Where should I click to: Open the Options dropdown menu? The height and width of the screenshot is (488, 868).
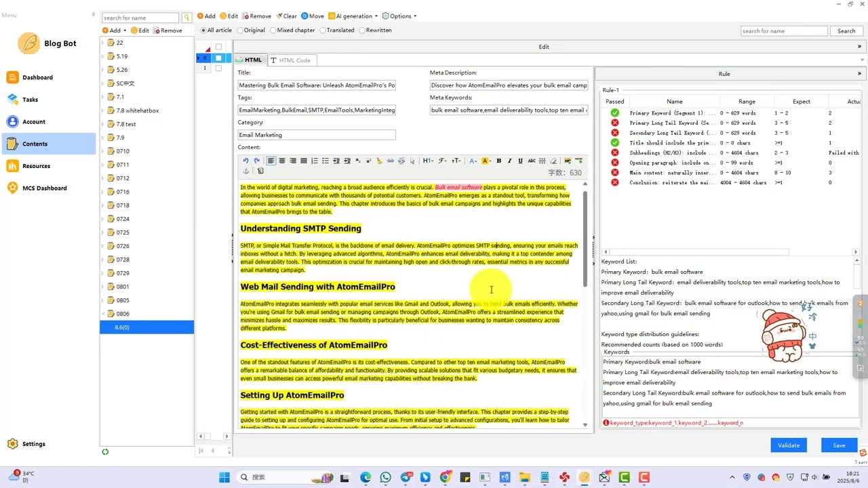pos(399,16)
